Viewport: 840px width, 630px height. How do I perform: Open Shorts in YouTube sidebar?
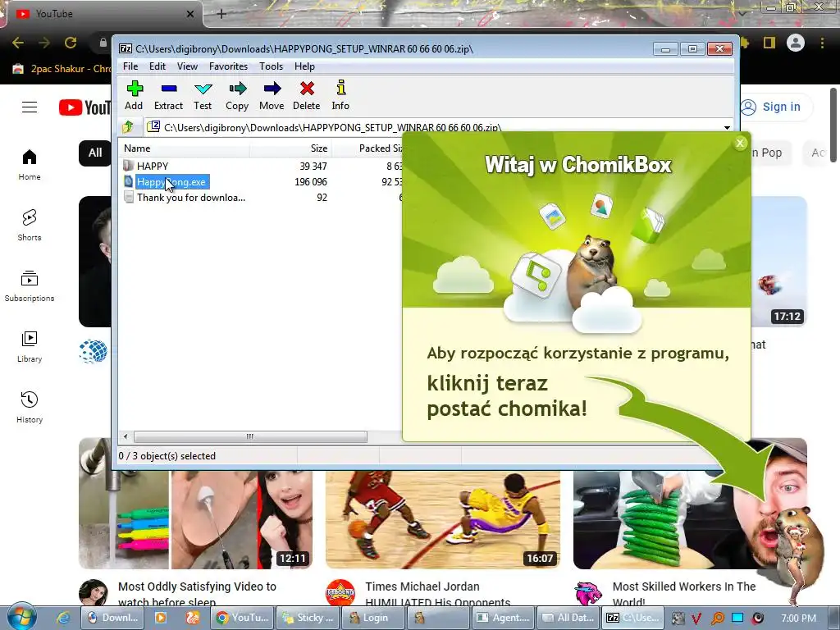click(30, 226)
